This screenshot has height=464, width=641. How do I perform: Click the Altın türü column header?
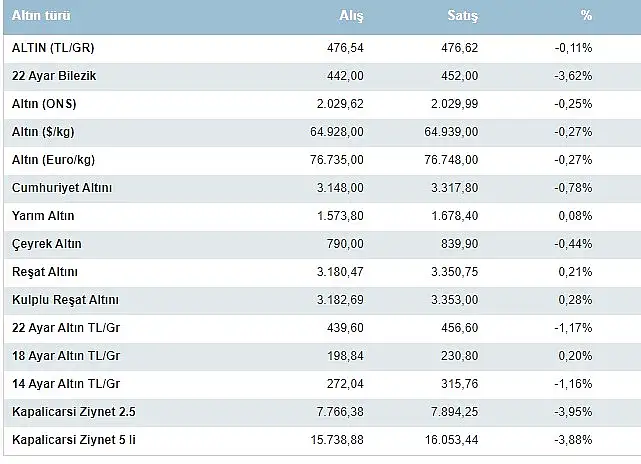click(41, 16)
